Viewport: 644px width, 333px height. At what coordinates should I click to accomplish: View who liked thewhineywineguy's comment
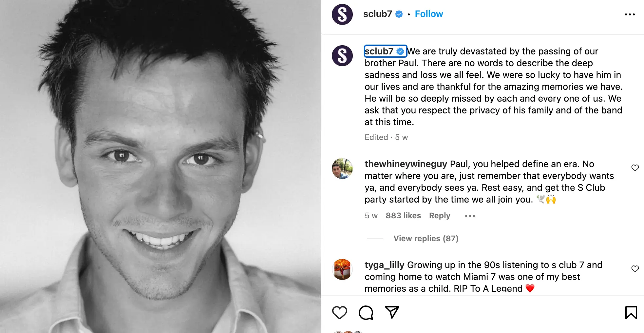pos(404,216)
